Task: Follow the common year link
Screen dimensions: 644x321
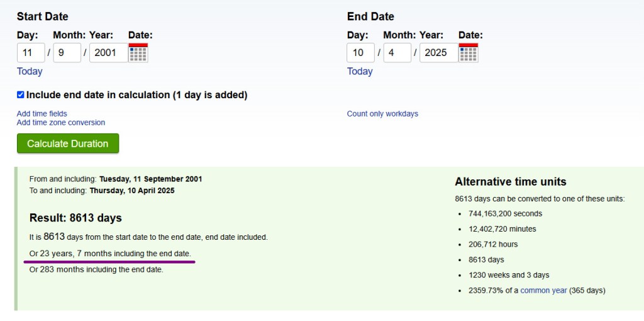Action: (x=543, y=290)
